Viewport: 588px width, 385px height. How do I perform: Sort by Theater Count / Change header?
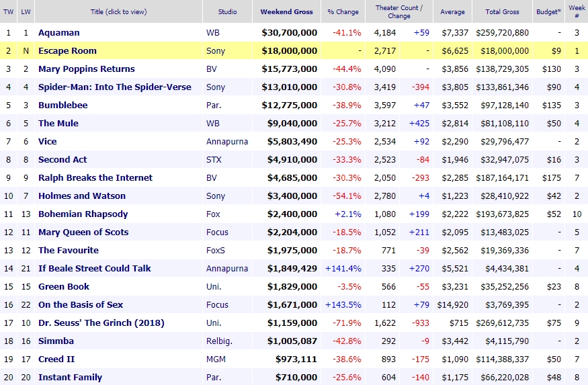click(x=399, y=11)
